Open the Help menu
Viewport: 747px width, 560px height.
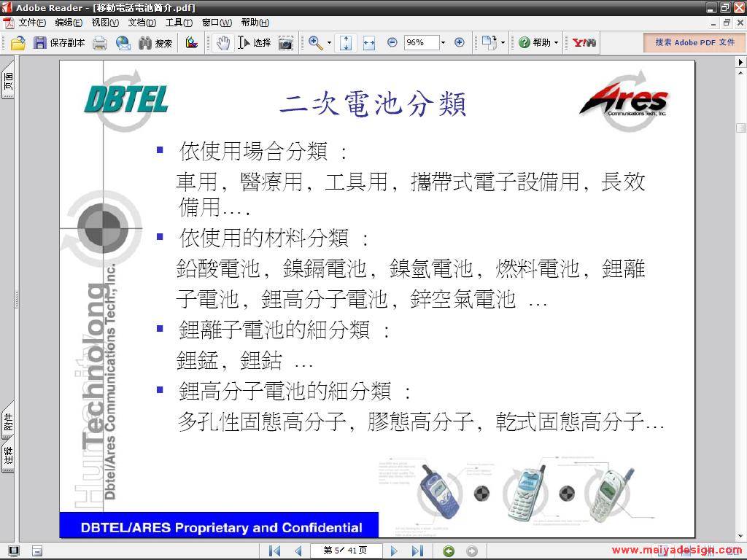click(x=255, y=23)
